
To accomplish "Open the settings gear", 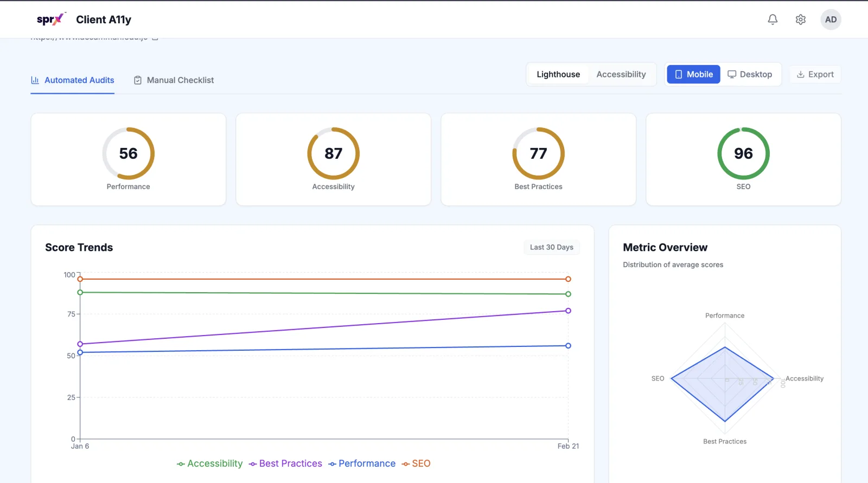I will click(801, 20).
